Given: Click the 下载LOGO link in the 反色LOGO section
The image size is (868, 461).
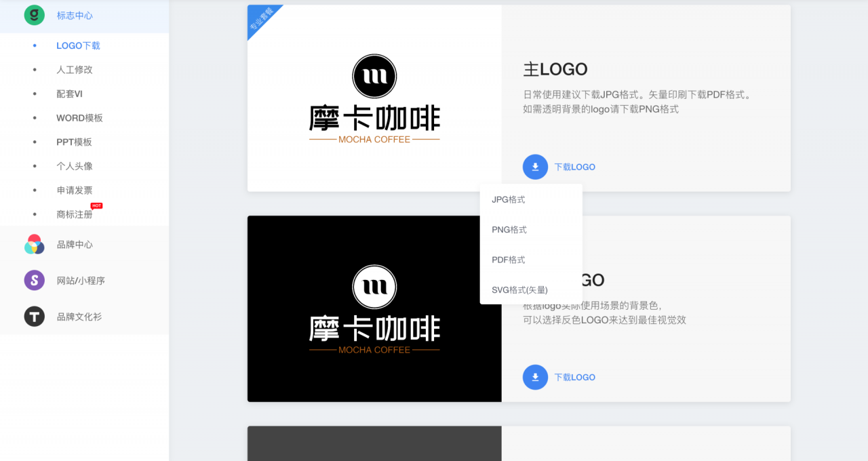Looking at the screenshot, I should (x=574, y=377).
